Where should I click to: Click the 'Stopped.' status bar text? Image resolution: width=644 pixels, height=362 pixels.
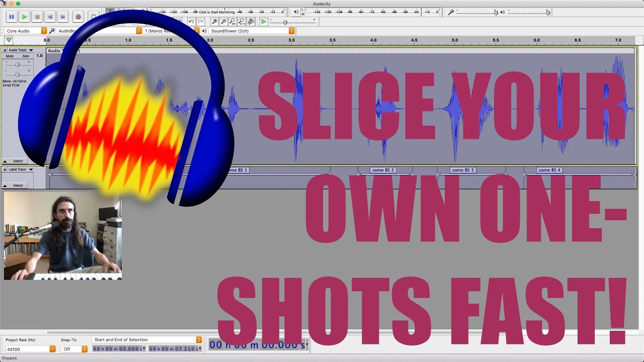(10, 358)
